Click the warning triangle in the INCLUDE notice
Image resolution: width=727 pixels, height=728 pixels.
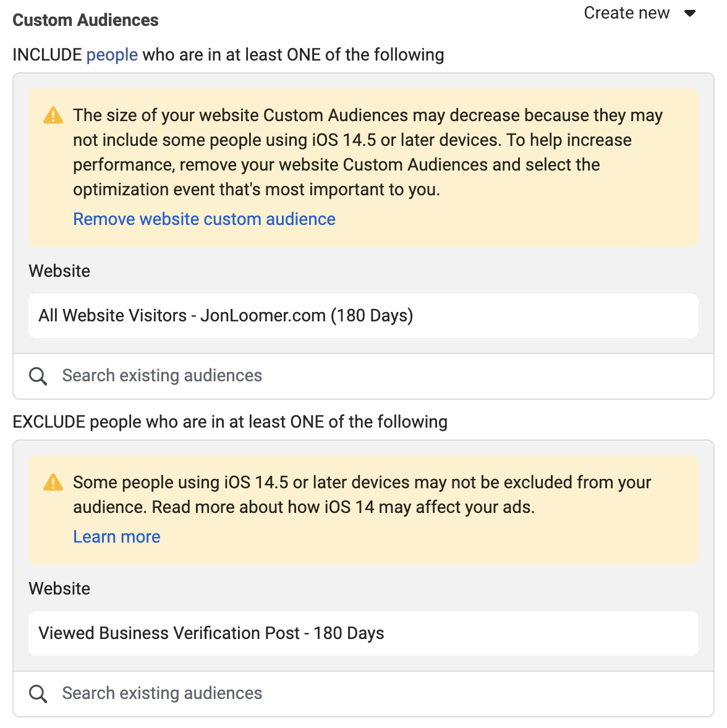(x=53, y=115)
